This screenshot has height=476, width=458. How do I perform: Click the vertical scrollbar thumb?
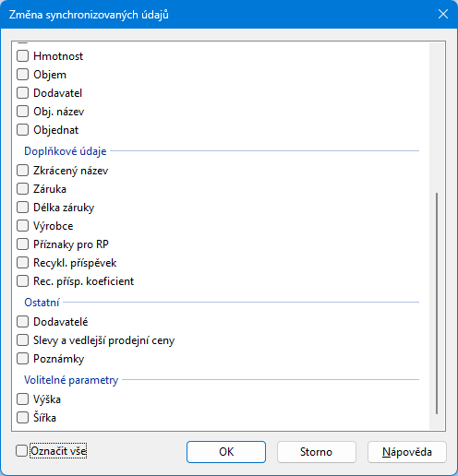coord(437,303)
